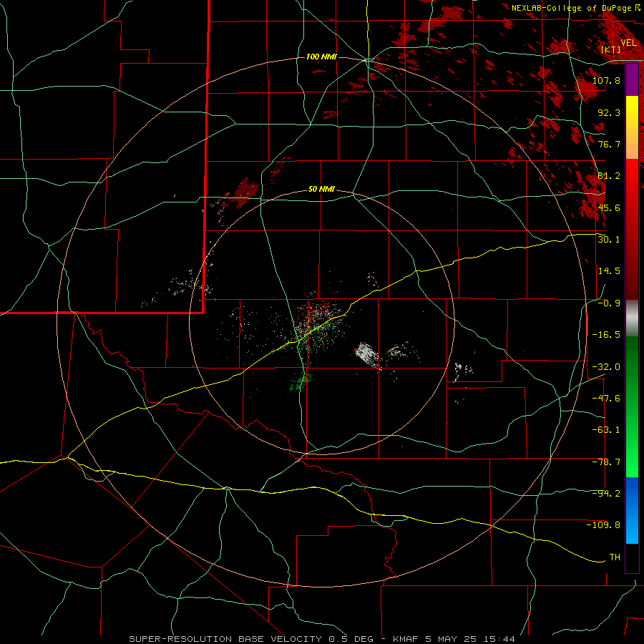
Task: Click the 100 NMI range ring label
Action: tap(321, 57)
